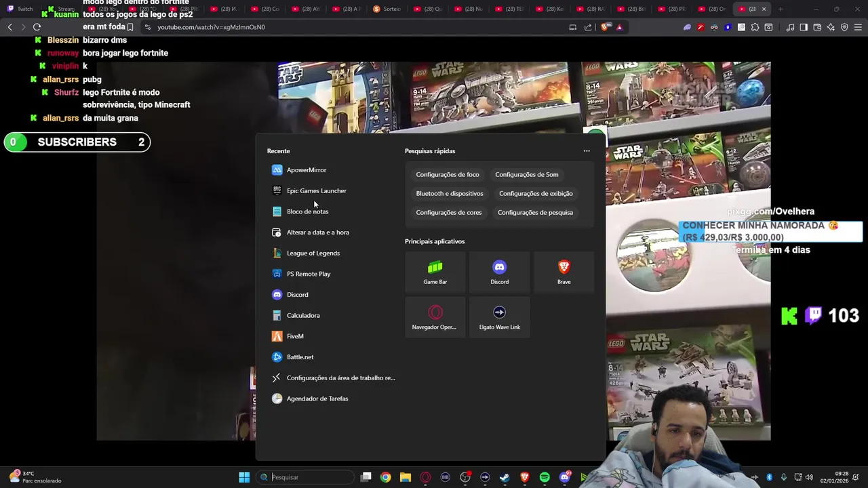Select Bluetooth e dispositivos quick search
This screenshot has height=488, width=868.
[x=450, y=194]
